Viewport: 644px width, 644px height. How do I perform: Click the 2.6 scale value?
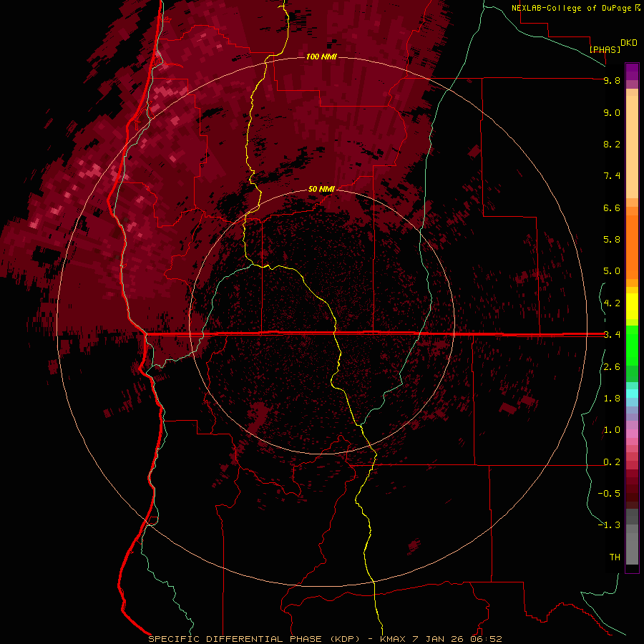click(612, 367)
